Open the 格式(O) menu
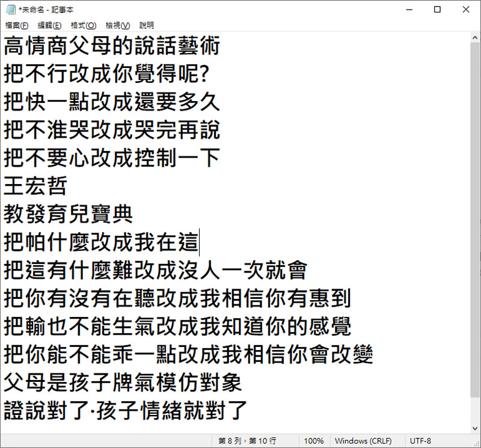 pos(84,25)
